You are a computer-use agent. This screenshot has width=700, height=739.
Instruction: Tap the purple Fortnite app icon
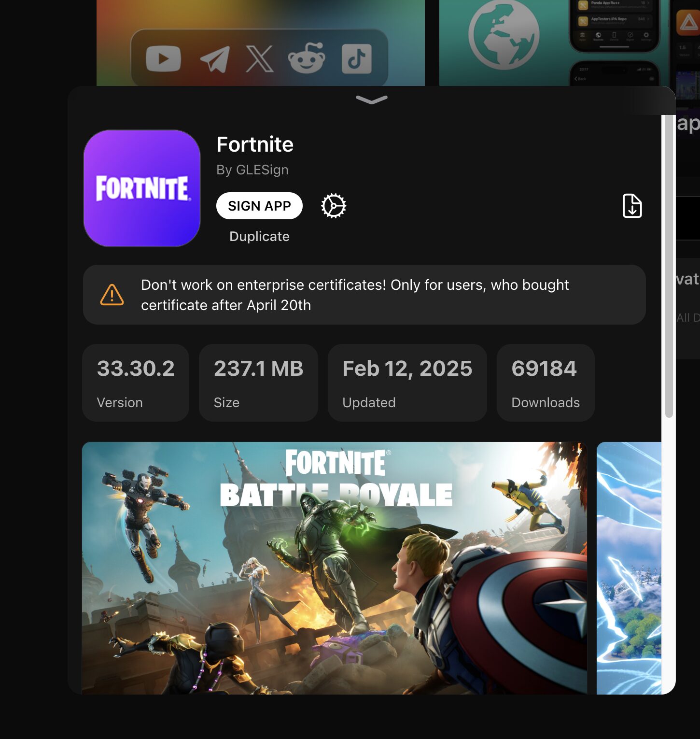click(x=141, y=188)
